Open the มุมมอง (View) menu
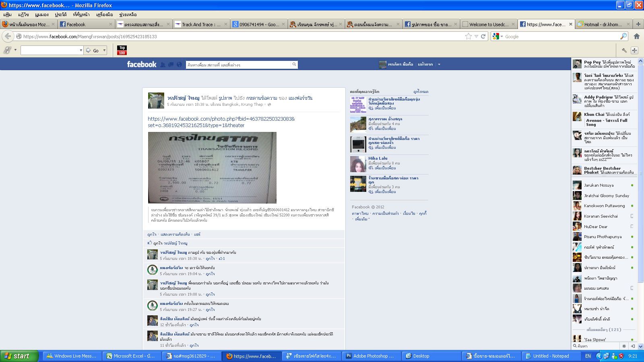Viewport: 644px width, 362px height. click(x=41, y=14)
